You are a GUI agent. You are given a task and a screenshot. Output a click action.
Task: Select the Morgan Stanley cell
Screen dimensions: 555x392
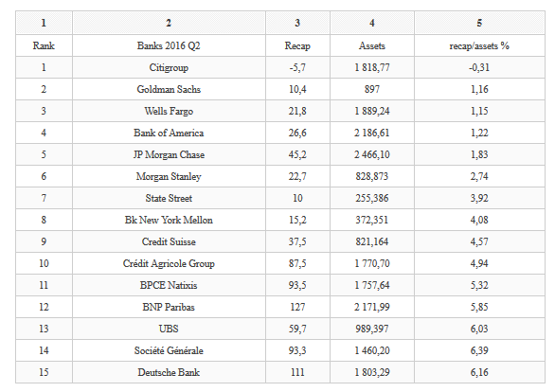pyautogui.click(x=169, y=176)
